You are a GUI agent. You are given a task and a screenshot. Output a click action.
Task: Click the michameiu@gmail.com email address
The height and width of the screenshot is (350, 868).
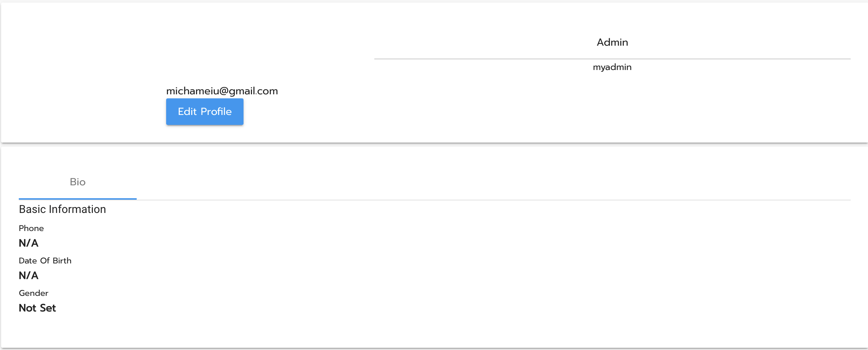(x=222, y=91)
